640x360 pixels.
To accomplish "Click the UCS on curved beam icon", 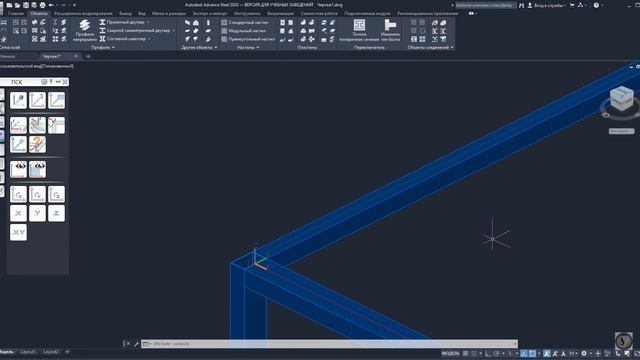I will point(37,125).
